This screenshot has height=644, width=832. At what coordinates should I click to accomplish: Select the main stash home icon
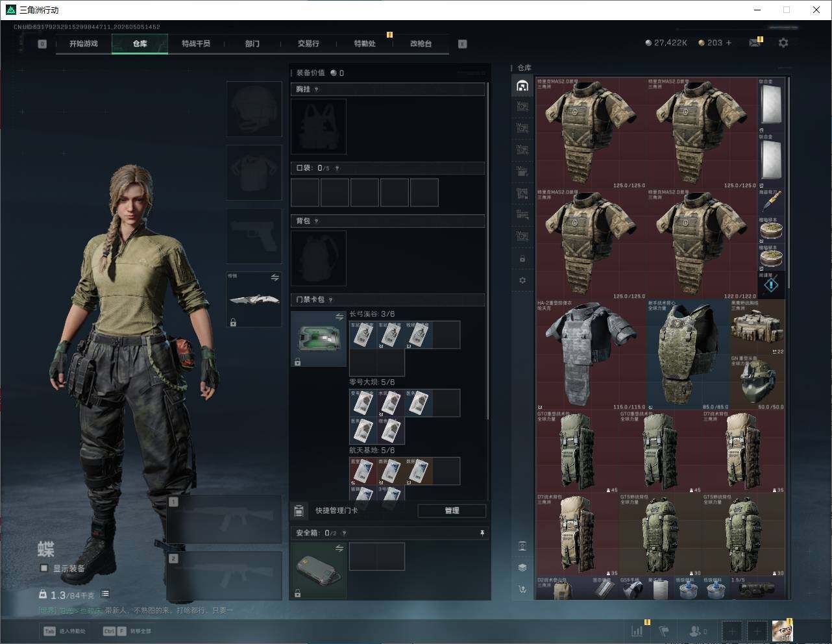[522, 86]
